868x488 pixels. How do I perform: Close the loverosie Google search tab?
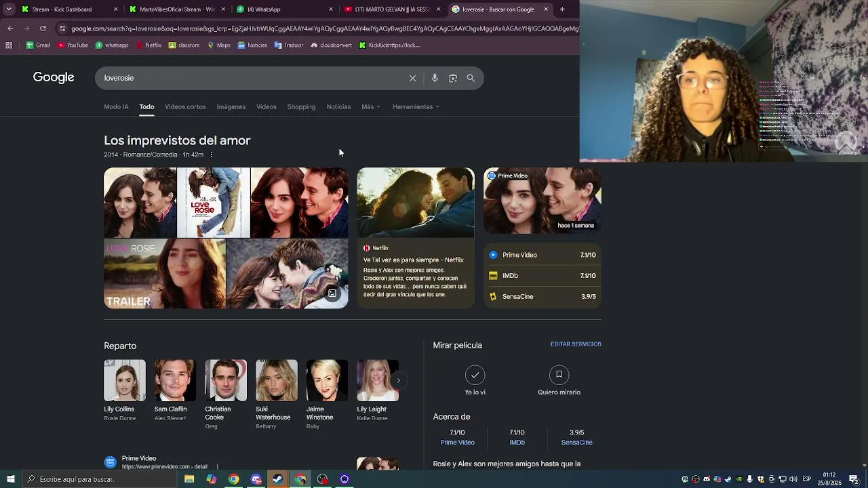tap(546, 9)
